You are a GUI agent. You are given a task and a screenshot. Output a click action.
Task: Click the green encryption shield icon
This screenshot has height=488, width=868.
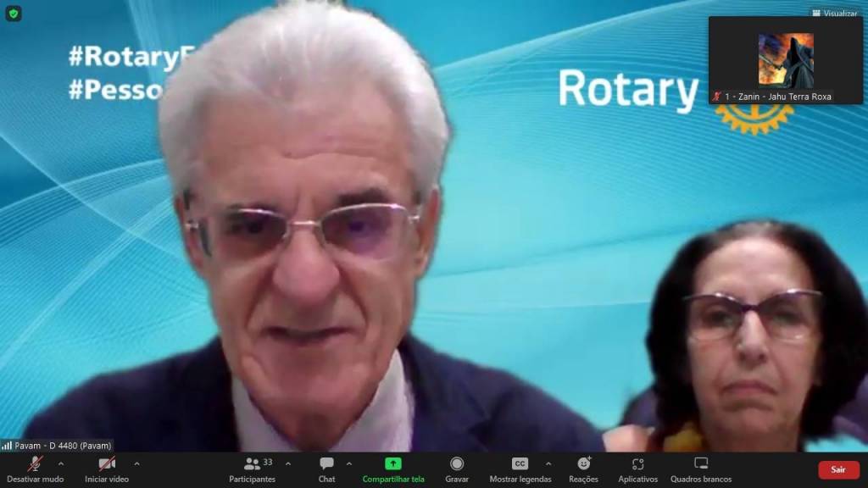14,14
